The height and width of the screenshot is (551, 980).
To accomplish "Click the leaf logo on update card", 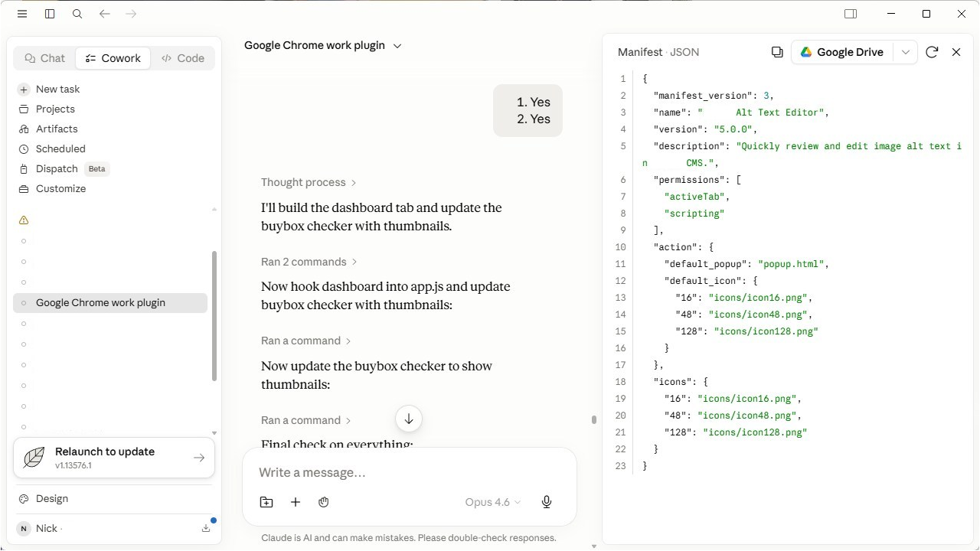I will pyautogui.click(x=34, y=458).
